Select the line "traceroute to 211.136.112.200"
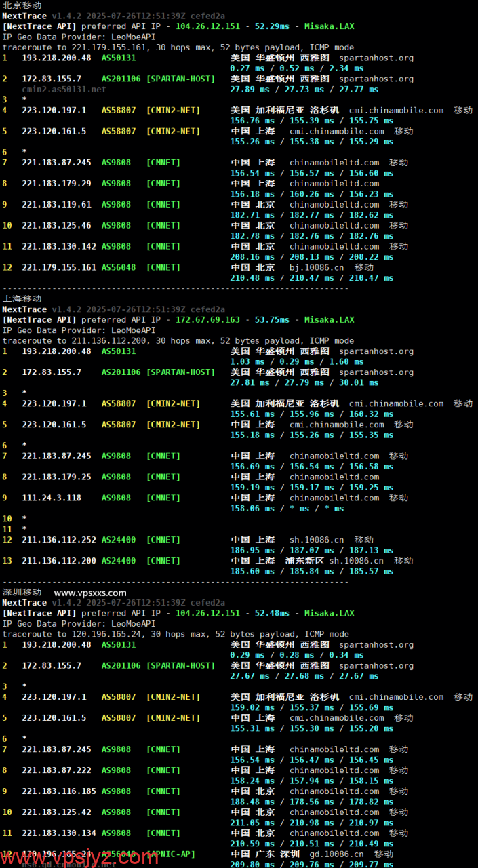The image size is (478, 868). (179, 340)
